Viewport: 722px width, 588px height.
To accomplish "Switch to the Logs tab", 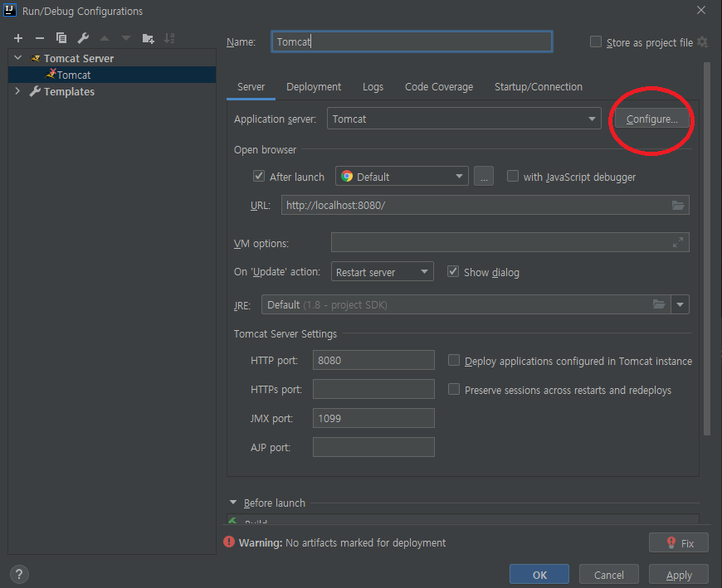I will pyautogui.click(x=373, y=86).
